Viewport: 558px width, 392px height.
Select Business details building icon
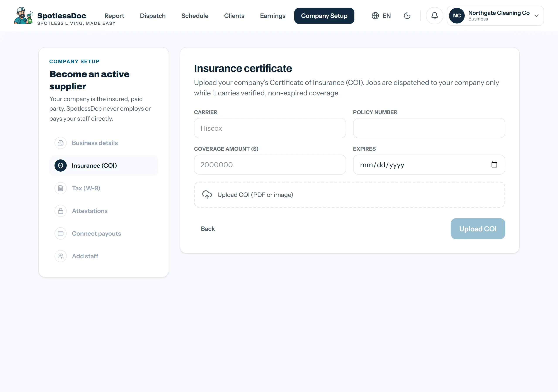pos(61,143)
